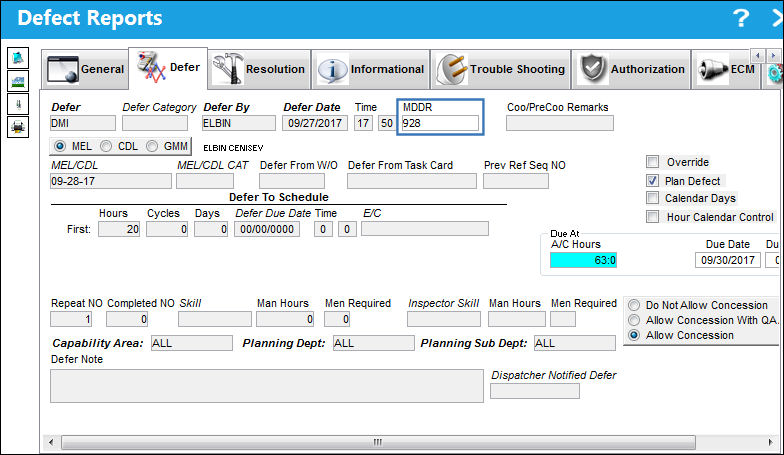Click the horizontal scrollbar left arrow
784x455 pixels.
click(50, 442)
